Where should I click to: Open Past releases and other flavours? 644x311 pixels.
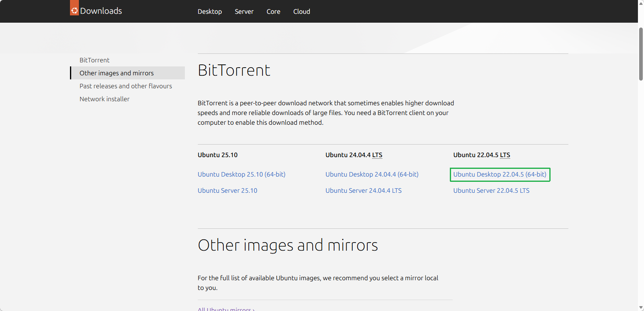click(x=126, y=86)
